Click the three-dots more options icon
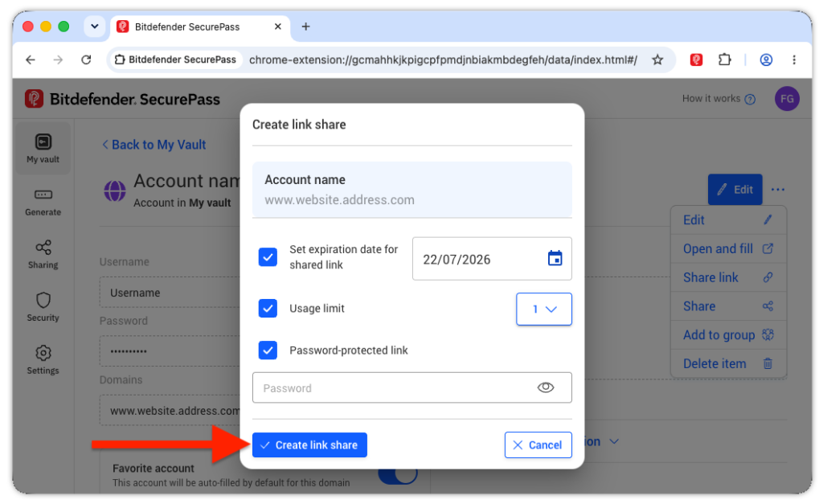The width and height of the screenshot is (823, 504). (778, 190)
